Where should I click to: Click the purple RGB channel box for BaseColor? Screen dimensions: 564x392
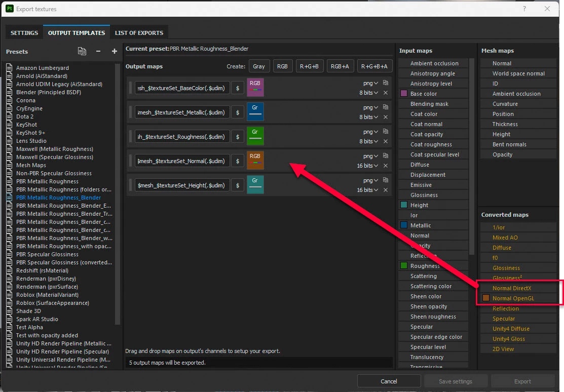(x=255, y=87)
